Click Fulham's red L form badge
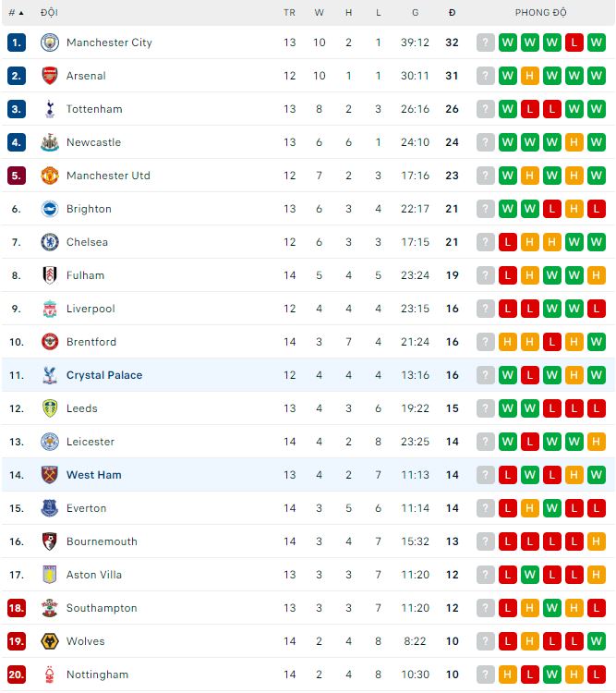This screenshot has width=616, height=693. click(508, 275)
